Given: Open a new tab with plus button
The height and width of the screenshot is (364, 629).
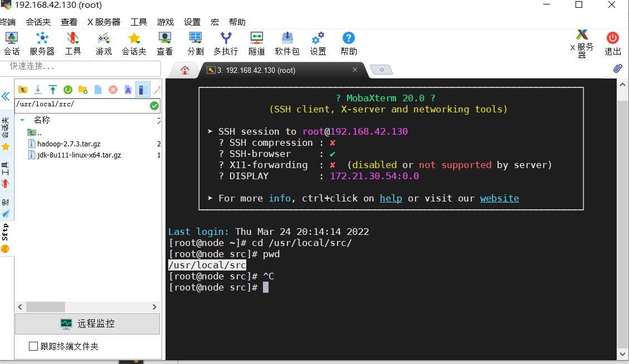Looking at the screenshot, I should (382, 70).
